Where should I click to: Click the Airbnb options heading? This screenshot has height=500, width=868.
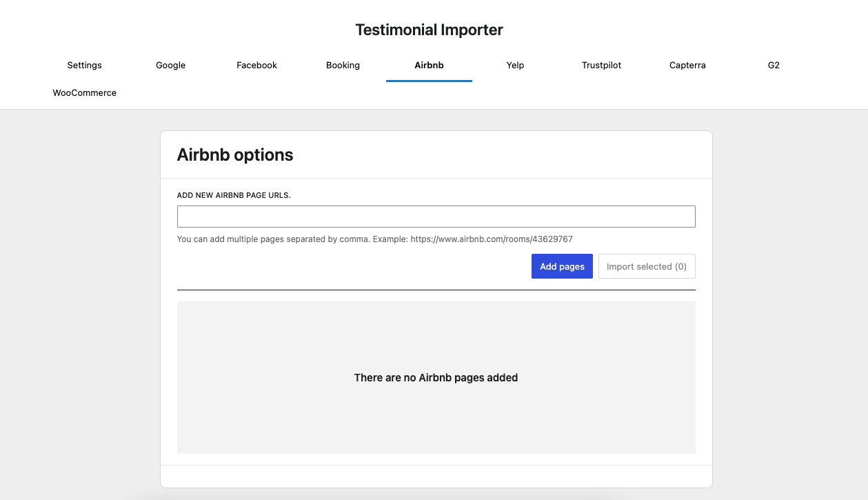point(235,155)
